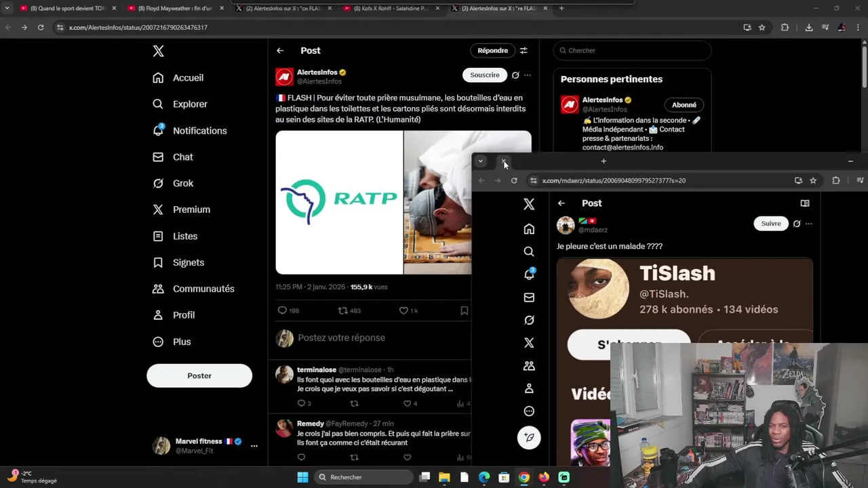Open downloads in main Chrome toolbar
The width and height of the screenshot is (868, 488).
[x=809, y=27]
